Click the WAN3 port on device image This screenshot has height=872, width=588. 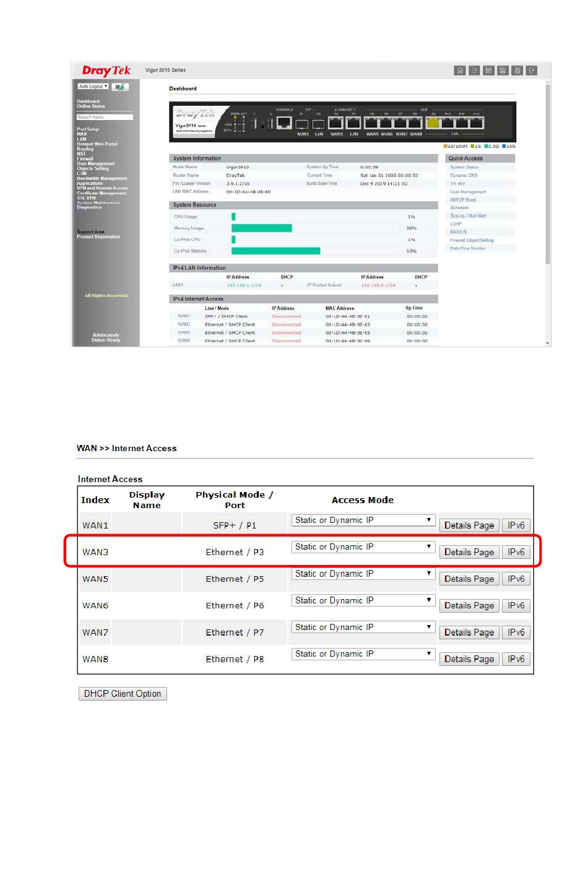pyautogui.click(x=337, y=124)
